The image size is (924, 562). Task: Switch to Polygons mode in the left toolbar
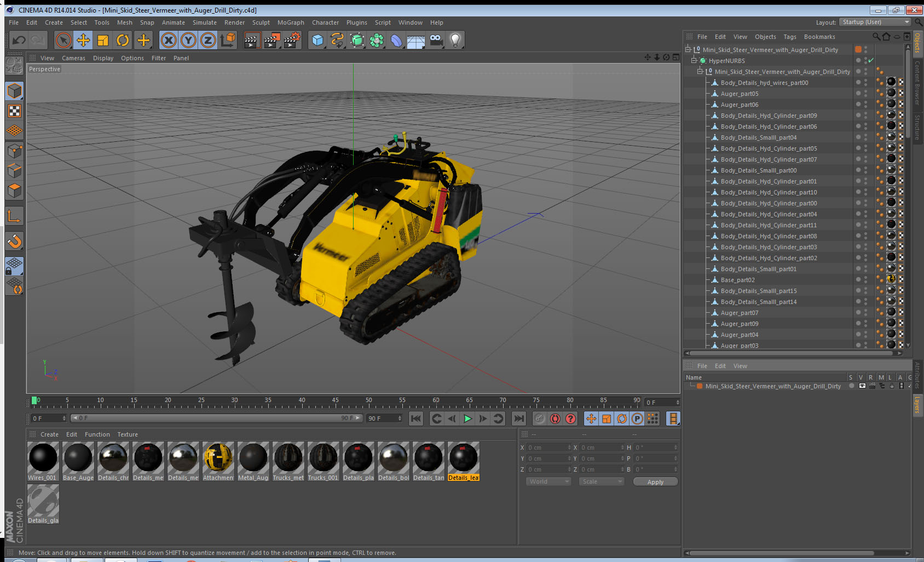(14, 190)
